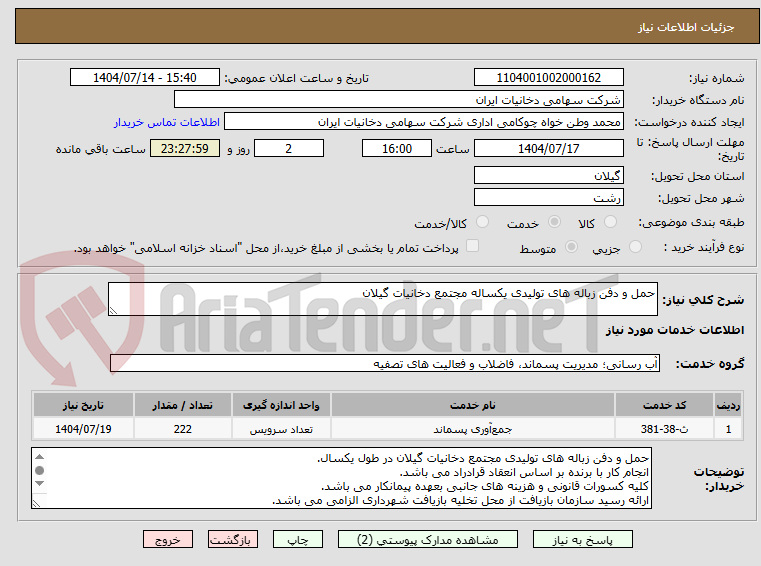
Task: Click the توضیحات خریدار description text area
Action: [342, 478]
